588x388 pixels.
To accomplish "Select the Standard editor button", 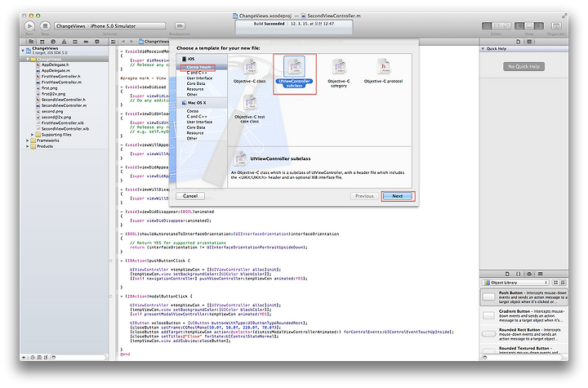I will [x=487, y=26].
